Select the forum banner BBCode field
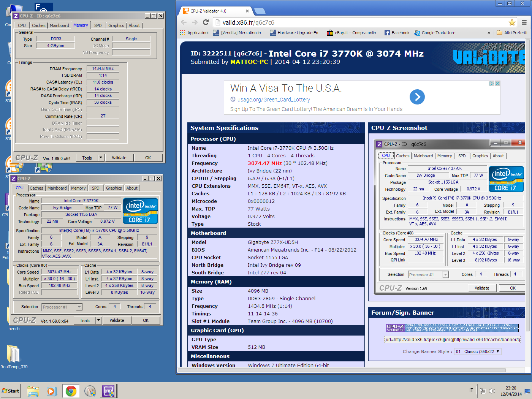Image resolution: width=532 pixels, height=399 pixels. click(452, 340)
